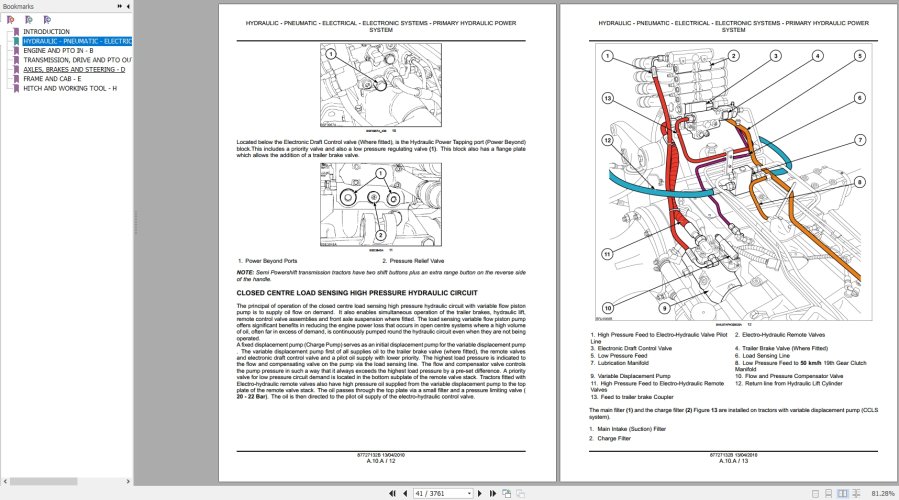
Task: Open HITCH AND WORKING TOOL - H bookmark
Action: pyautogui.click(x=70, y=88)
